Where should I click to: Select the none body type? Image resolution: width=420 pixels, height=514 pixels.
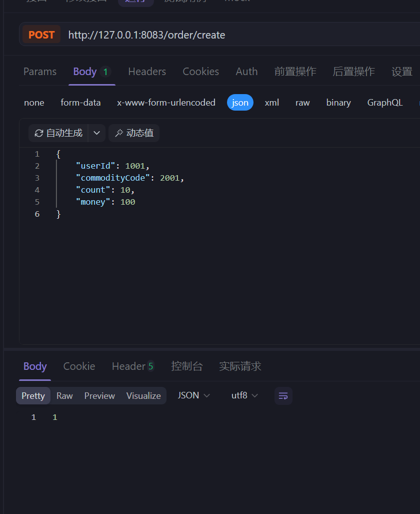(34, 103)
